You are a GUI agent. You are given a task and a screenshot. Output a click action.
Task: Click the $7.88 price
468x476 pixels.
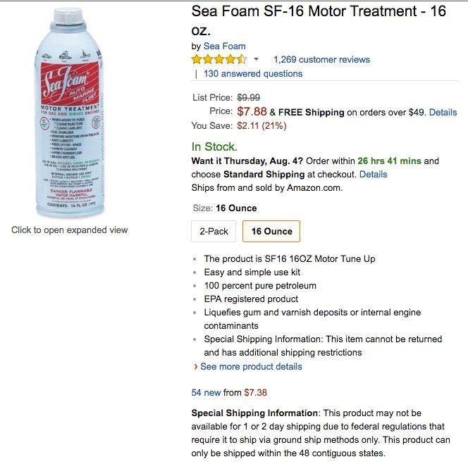tap(252, 111)
